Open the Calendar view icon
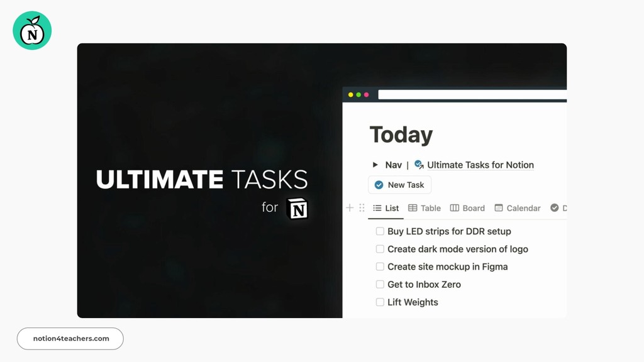This screenshot has height=362, width=644. pyautogui.click(x=497, y=208)
